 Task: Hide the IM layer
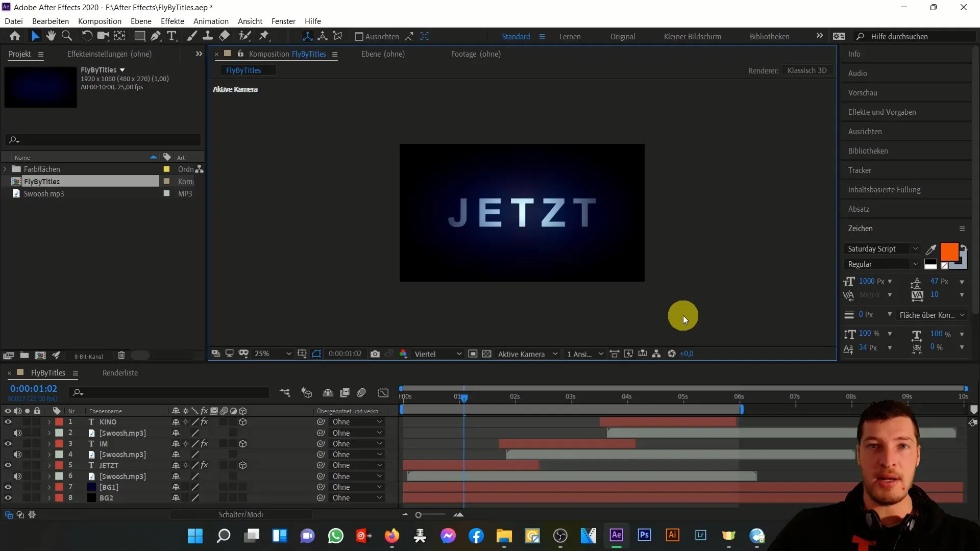click(8, 444)
